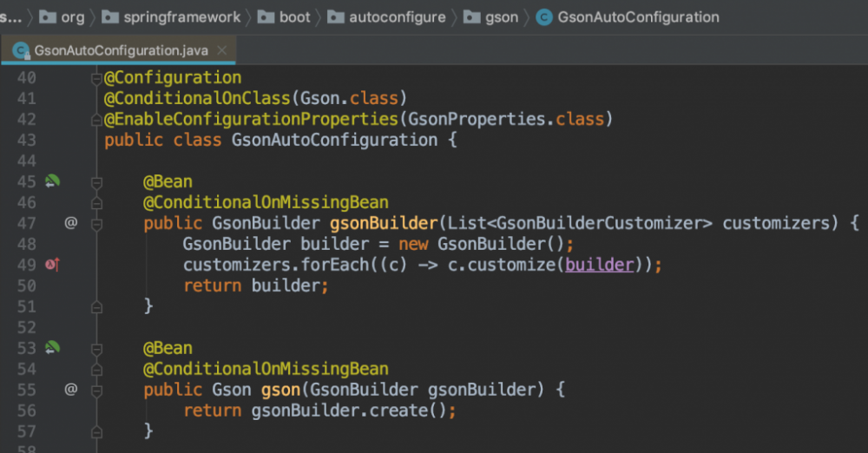Click the Java class icon in the file tab
This screenshot has width=868, height=453.
(x=20, y=50)
